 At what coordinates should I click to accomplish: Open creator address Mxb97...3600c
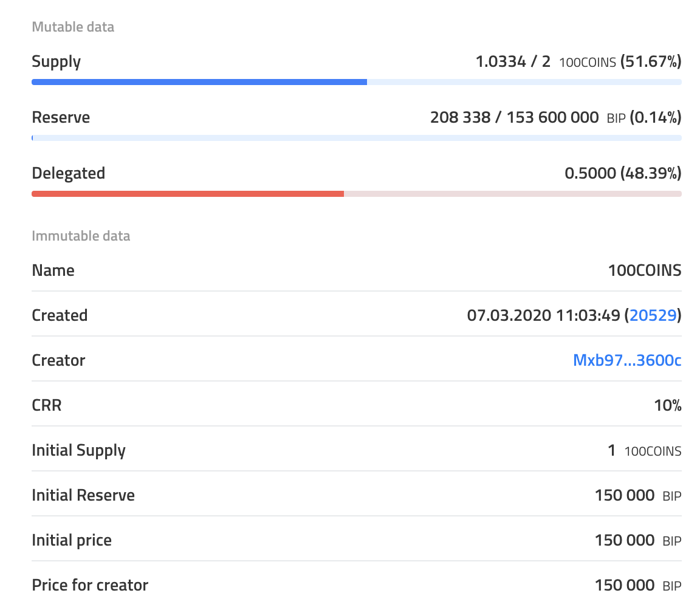[627, 360]
